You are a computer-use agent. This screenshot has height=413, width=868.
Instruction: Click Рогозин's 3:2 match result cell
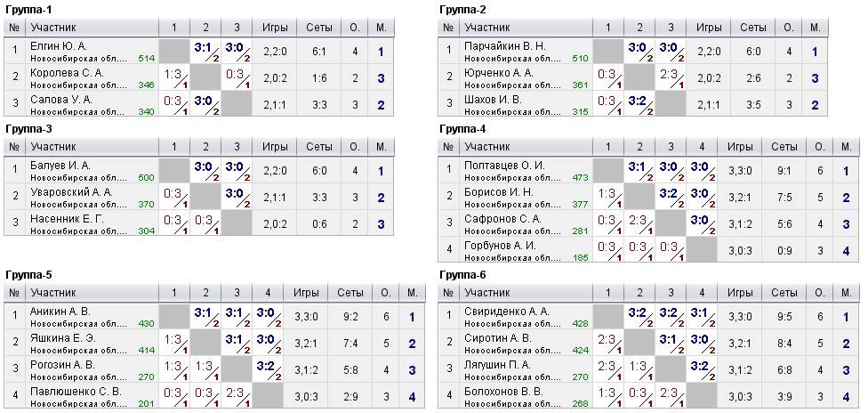pyautogui.click(x=268, y=368)
